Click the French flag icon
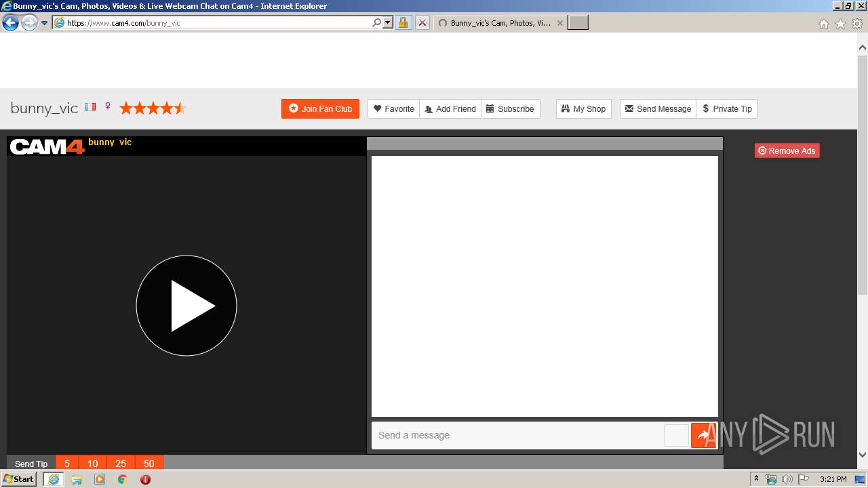This screenshot has height=488, width=868. coord(90,107)
